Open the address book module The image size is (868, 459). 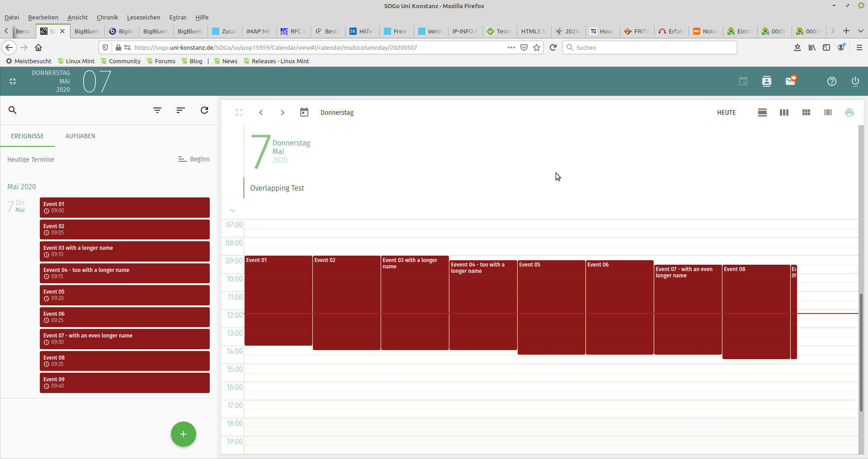[766, 81]
